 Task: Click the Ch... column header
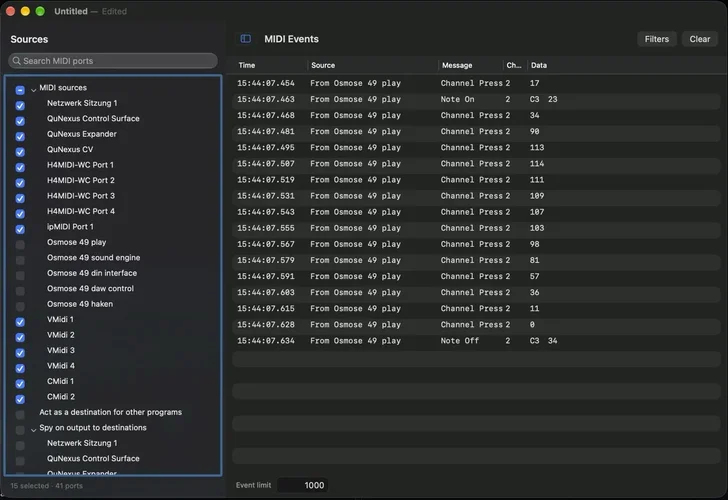[x=514, y=65]
